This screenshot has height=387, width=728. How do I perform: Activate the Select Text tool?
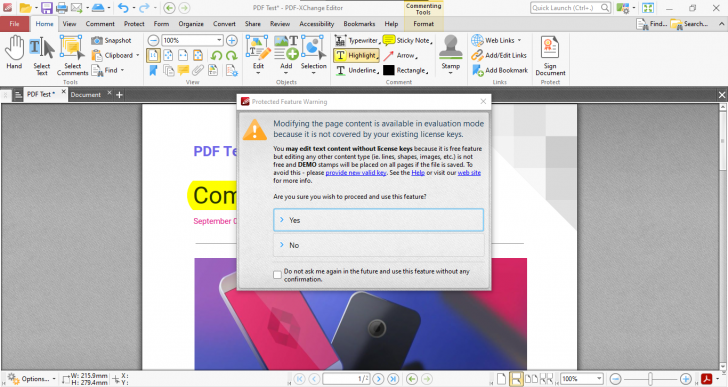(x=42, y=56)
